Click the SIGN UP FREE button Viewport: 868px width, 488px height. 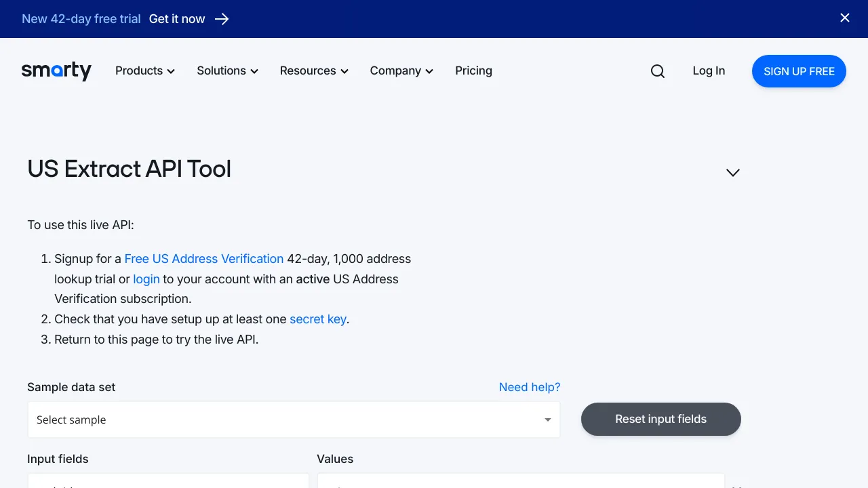click(x=799, y=71)
